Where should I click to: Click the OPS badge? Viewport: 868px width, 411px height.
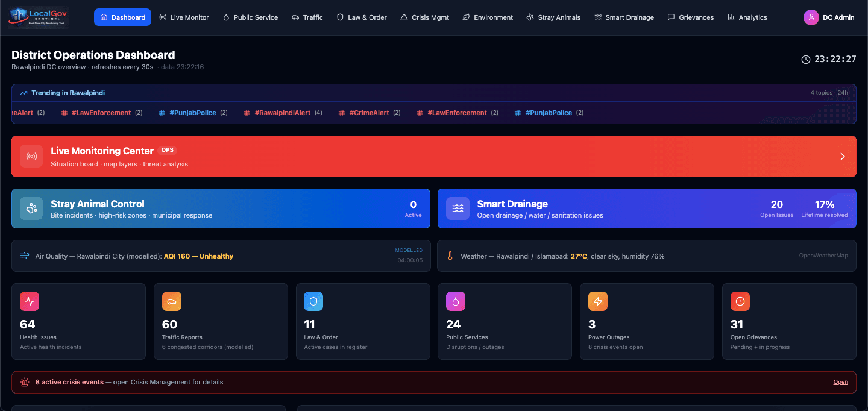[x=167, y=150]
